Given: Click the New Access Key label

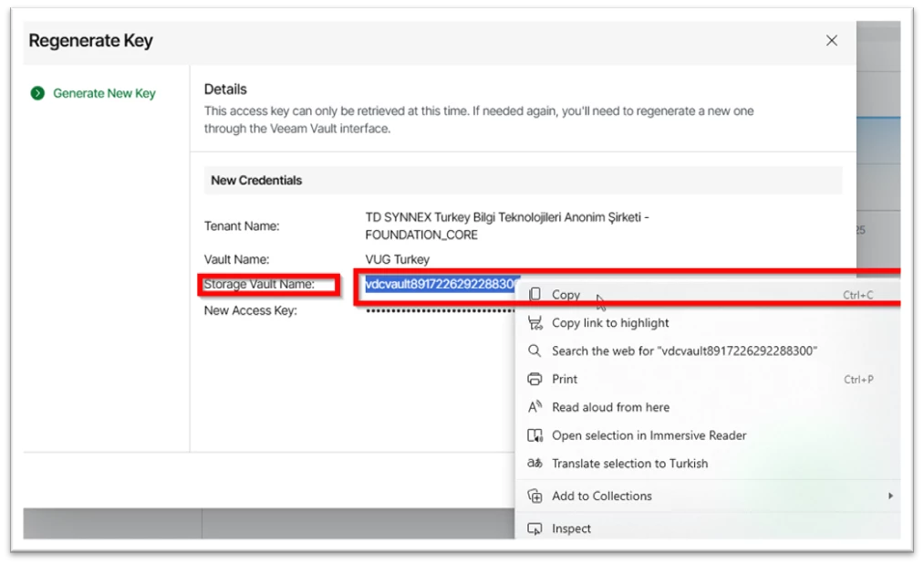Looking at the screenshot, I should pos(251,311).
